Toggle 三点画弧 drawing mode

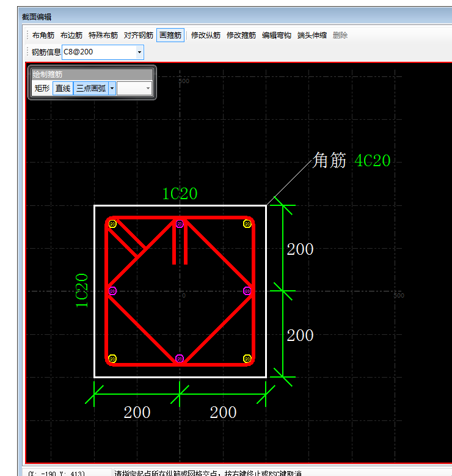tap(91, 89)
